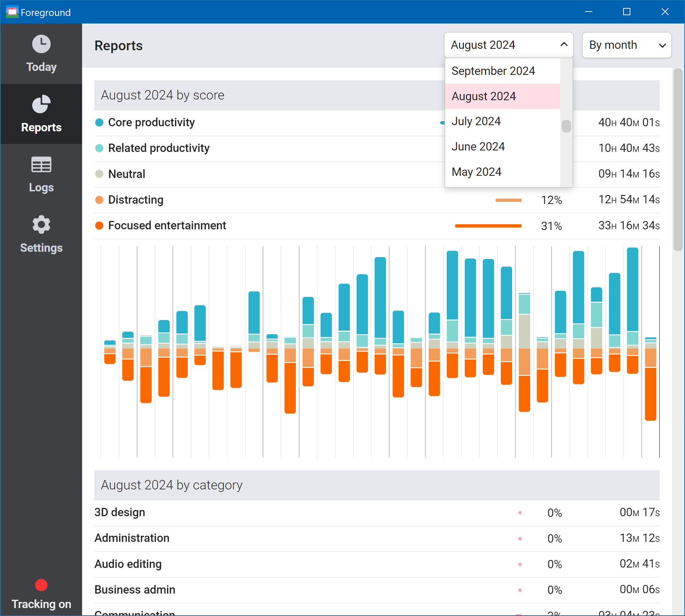Image resolution: width=685 pixels, height=616 pixels.
Task: Click the Distracting legend dot
Action: coord(99,200)
